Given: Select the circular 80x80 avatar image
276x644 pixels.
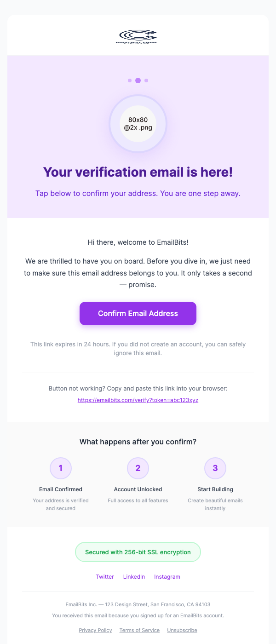Looking at the screenshot, I should 138,124.
